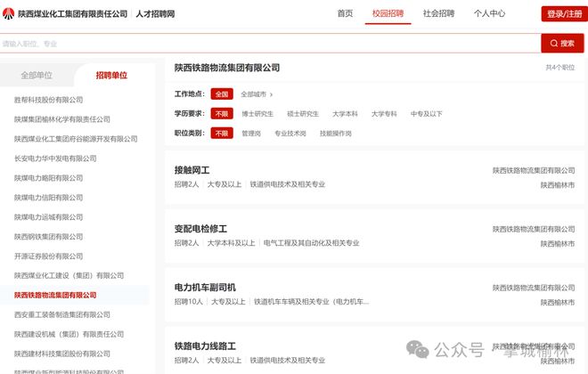Image resolution: width=588 pixels, height=374 pixels.
Task: Select the 校园招聘 navigation tab
Action: tap(388, 13)
